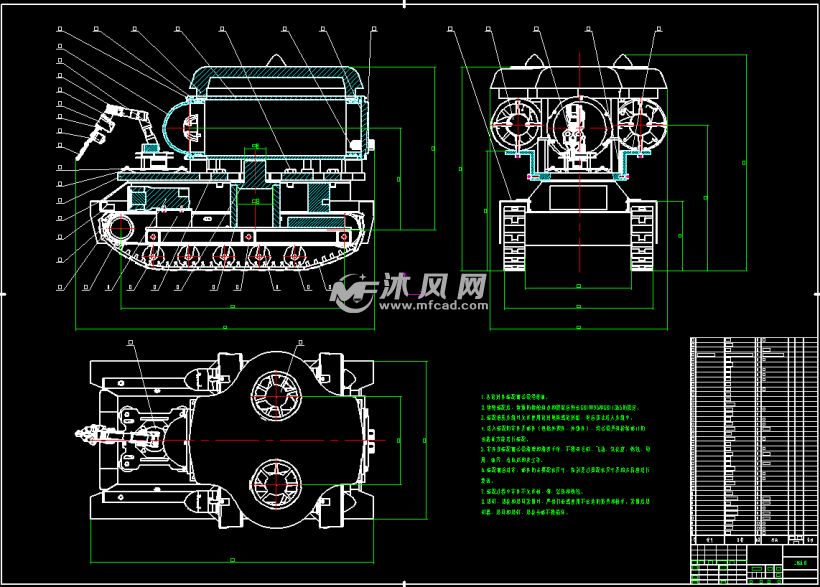Click the center column hatch in the side view
The height and width of the screenshot is (587, 820).
(257, 189)
